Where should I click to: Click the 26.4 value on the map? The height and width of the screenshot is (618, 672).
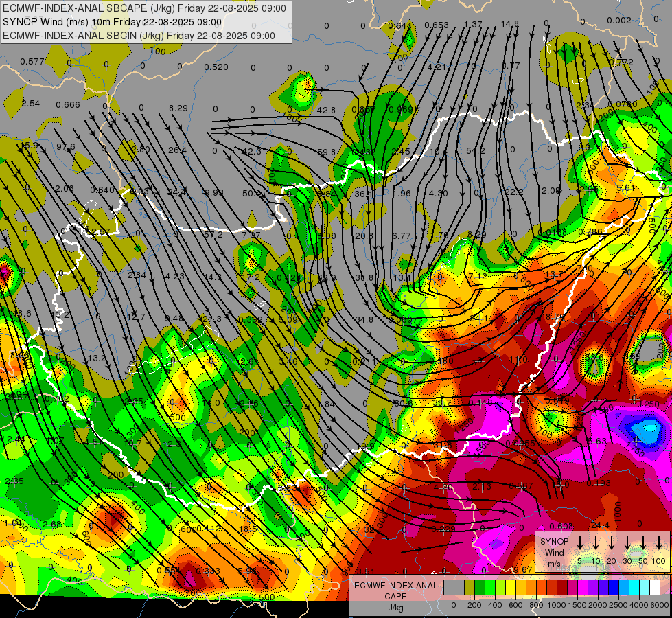point(177,150)
